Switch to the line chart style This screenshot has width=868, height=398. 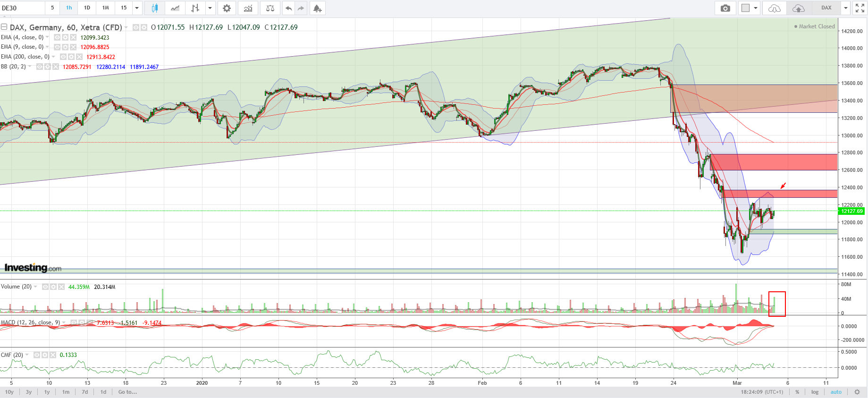pos(175,8)
